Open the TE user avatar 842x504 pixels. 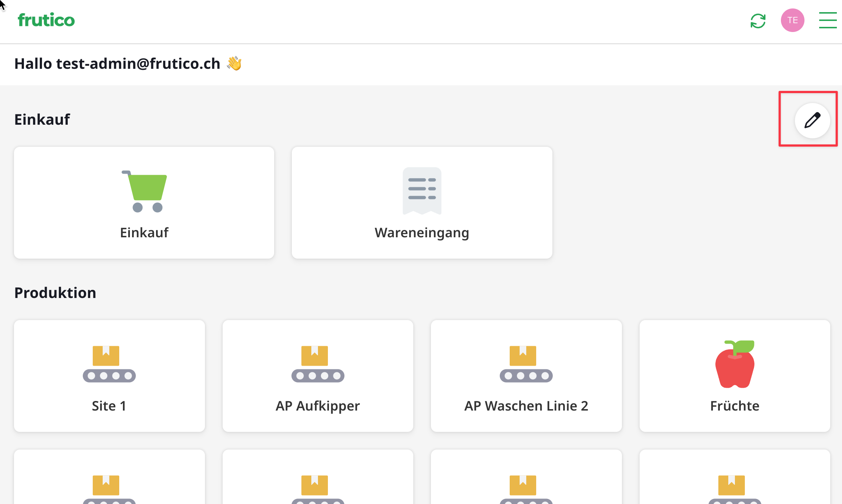click(x=792, y=20)
